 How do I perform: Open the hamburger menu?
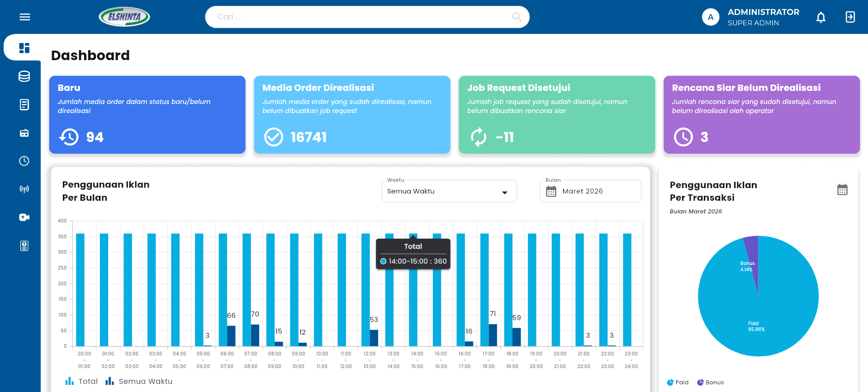click(25, 17)
